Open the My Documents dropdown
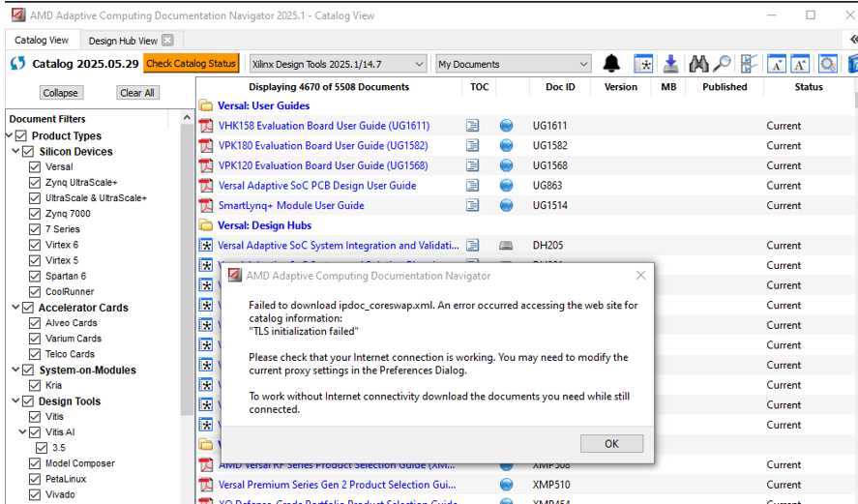 pyautogui.click(x=513, y=64)
